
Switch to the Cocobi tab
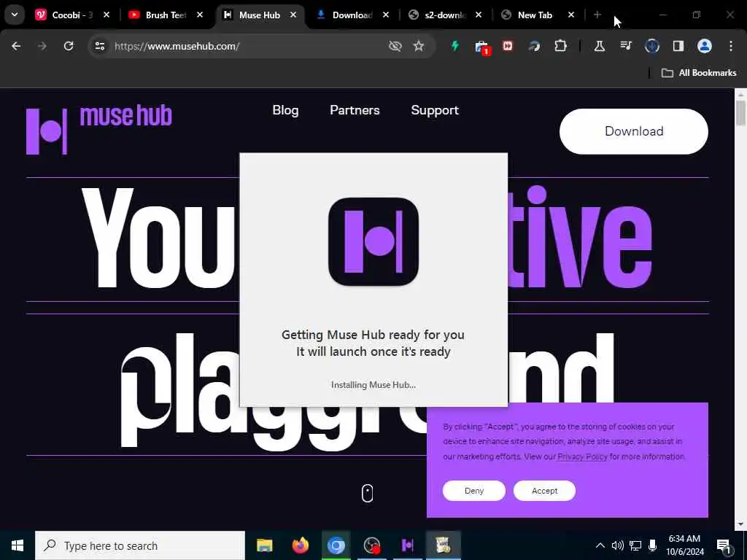[71, 15]
